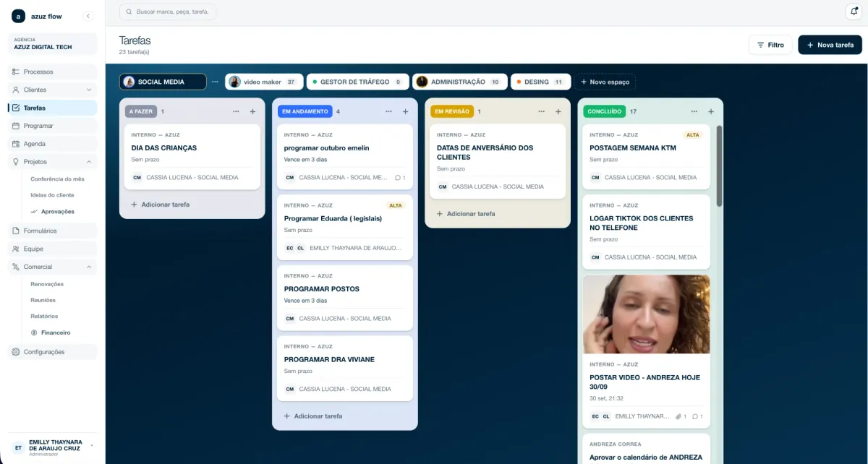Open Formulários in the sidebar

click(53, 231)
